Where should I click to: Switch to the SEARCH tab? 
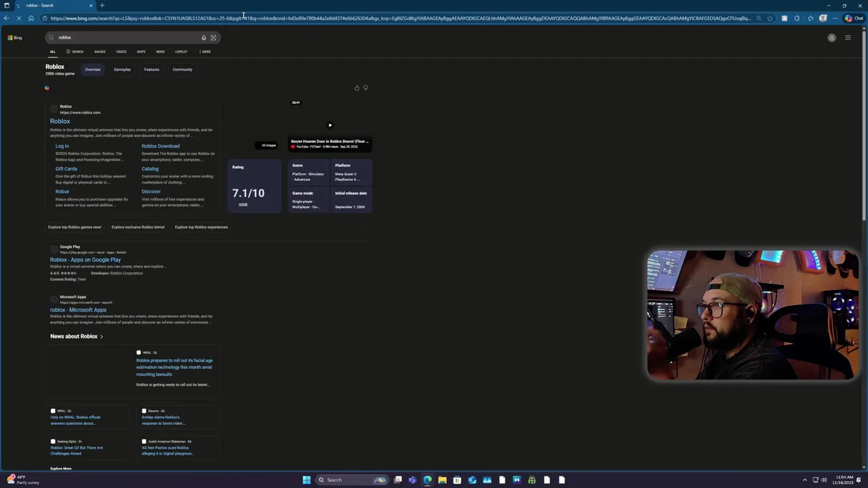(75, 52)
